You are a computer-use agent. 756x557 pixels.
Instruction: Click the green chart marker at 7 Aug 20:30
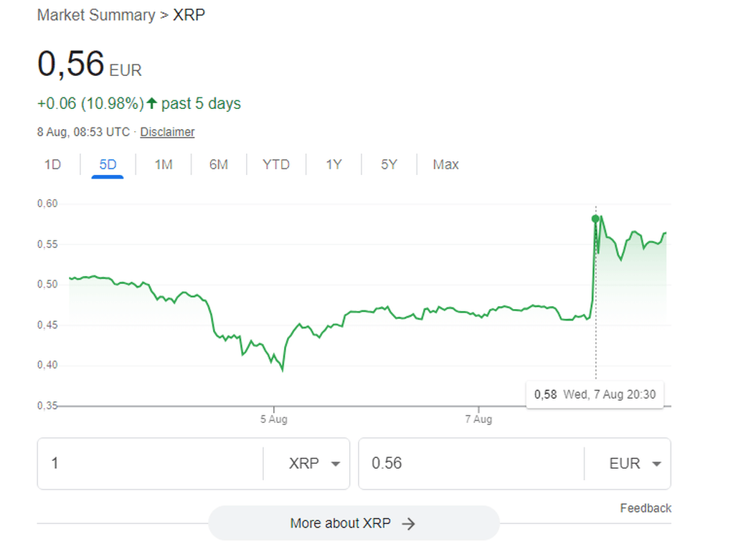click(595, 219)
